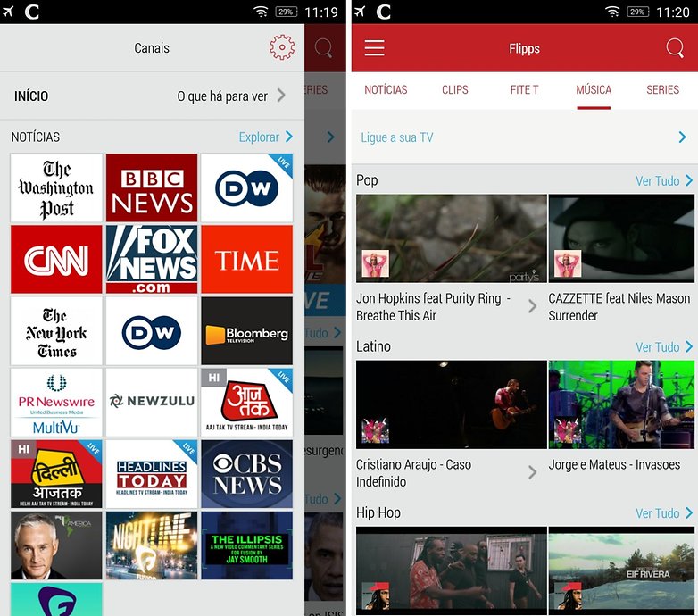Open the Bloomberg Television channel
Screen dimensions: 698x616
[x=247, y=330]
